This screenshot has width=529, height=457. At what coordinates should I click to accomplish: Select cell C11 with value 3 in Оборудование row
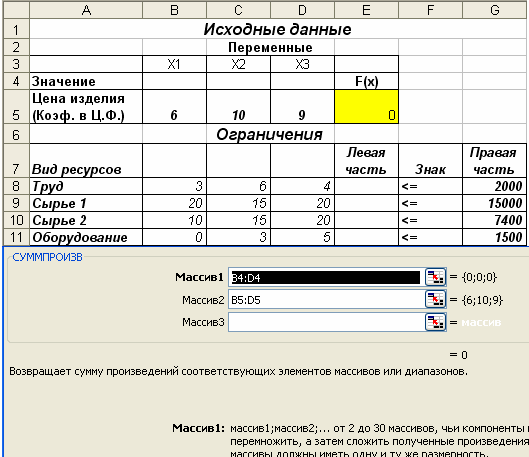pyautogui.click(x=238, y=237)
